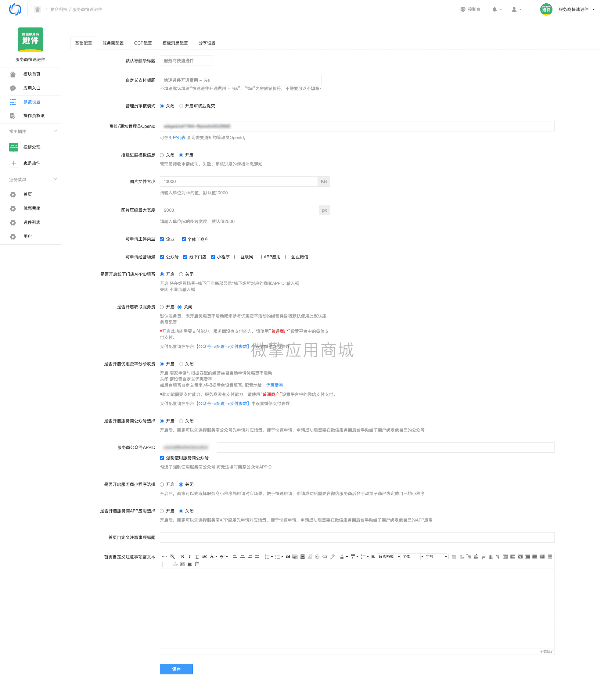The image size is (604, 700).
Task: Switch to 模板消息配置 tab
Action: click(175, 43)
